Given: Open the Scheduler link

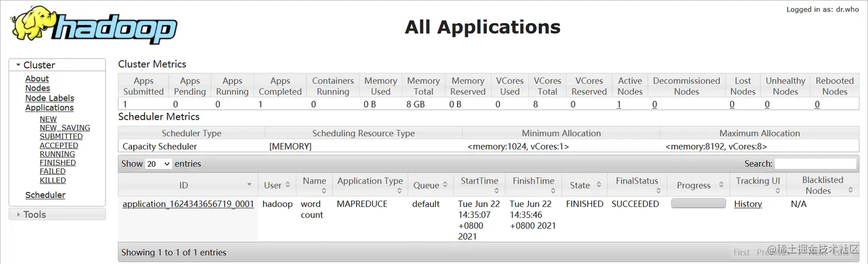Looking at the screenshot, I should pos(45,195).
